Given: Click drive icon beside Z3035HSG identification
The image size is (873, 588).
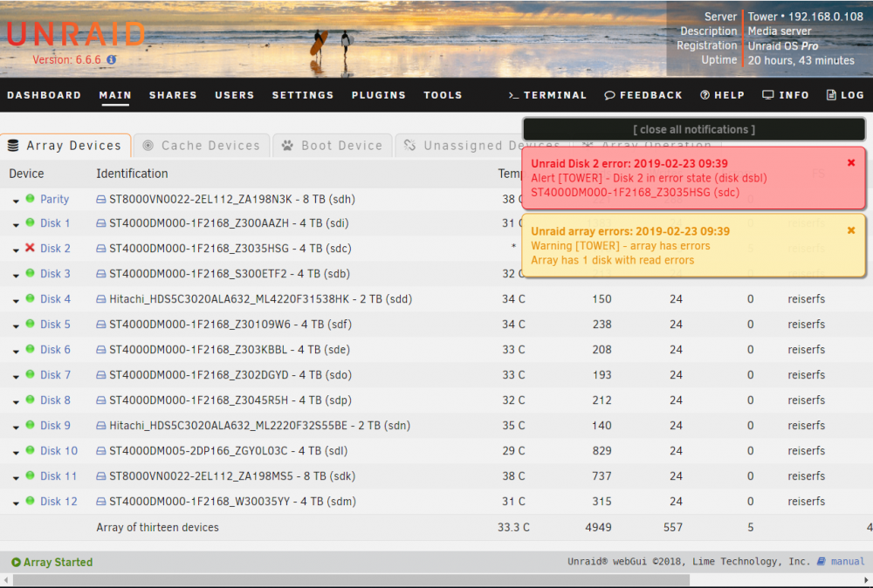Looking at the screenshot, I should (100, 249).
